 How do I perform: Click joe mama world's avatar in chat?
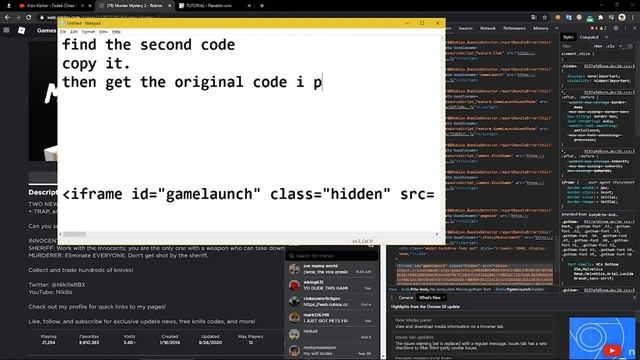click(x=294, y=269)
